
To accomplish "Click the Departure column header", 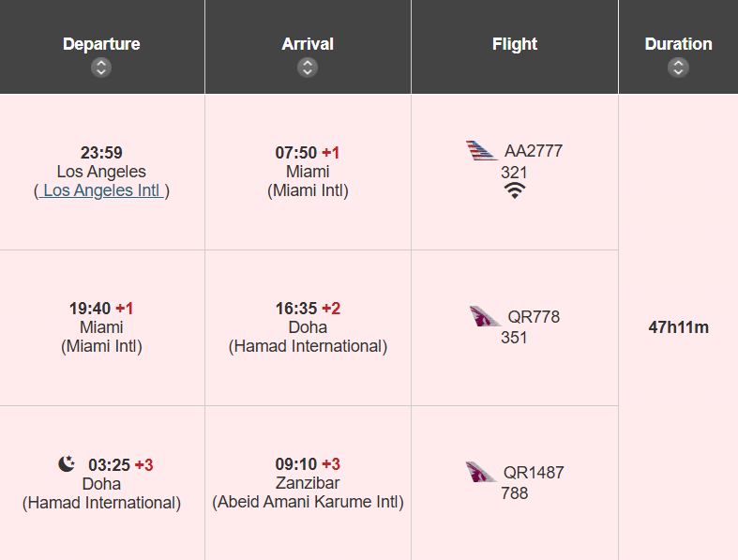I will (x=101, y=44).
